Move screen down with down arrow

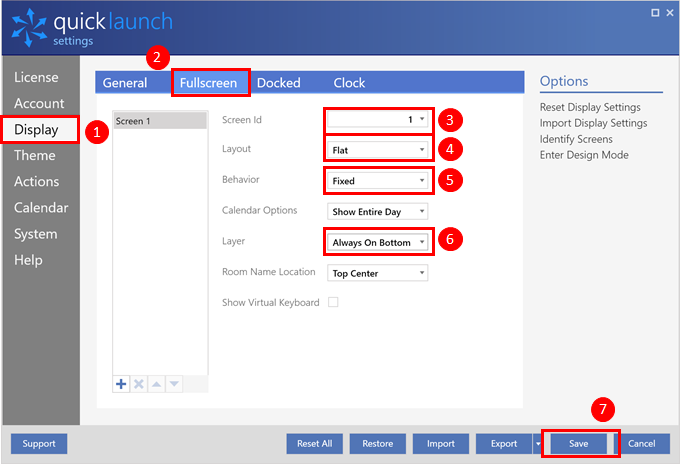[174, 384]
